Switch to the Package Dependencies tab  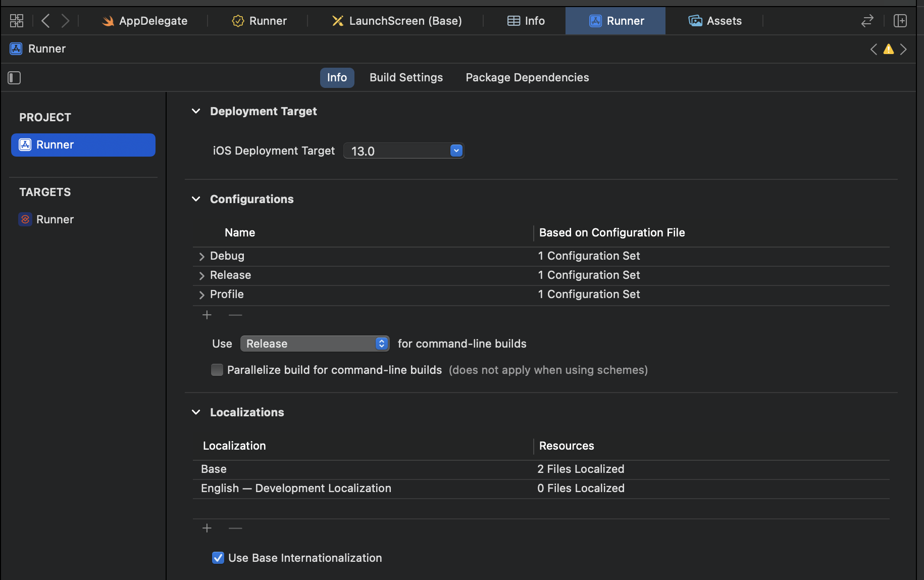(527, 77)
